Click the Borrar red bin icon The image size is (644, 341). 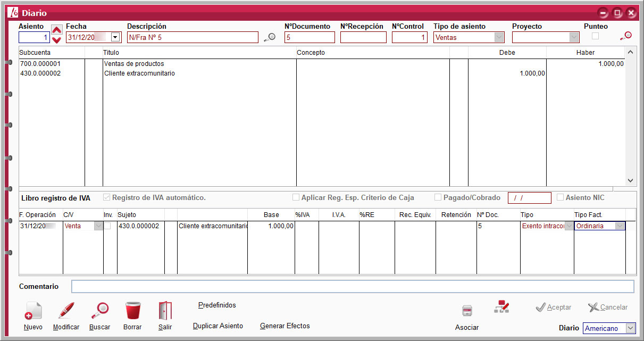tap(132, 311)
